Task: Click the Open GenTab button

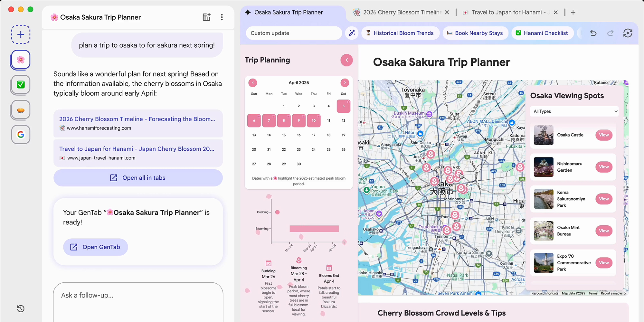Action: 96,247
